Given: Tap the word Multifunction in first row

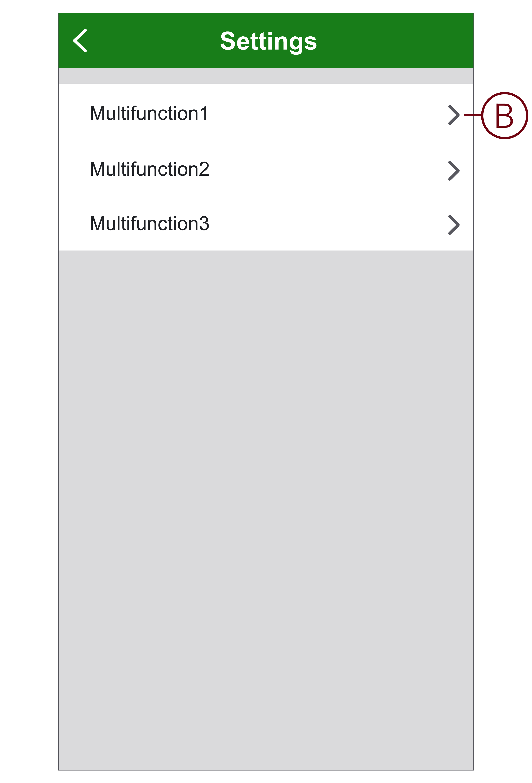Looking at the screenshot, I should pos(144,113).
